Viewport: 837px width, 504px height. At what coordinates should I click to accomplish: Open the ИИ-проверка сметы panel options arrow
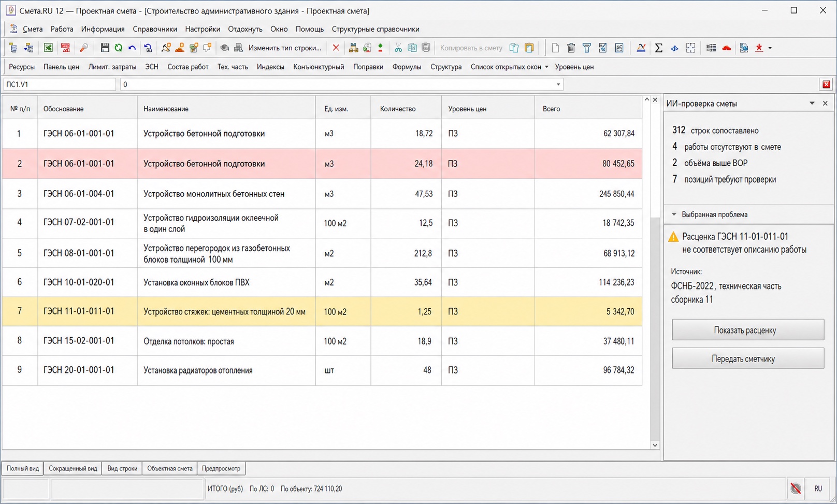pyautogui.click(x=812, y=104)
